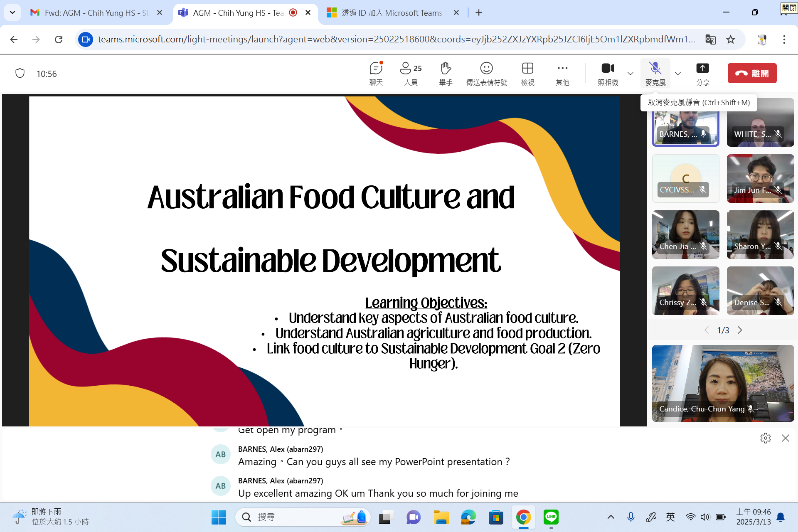Open the notification bell in the tray

pyautogui.click(x=781, y=517)
